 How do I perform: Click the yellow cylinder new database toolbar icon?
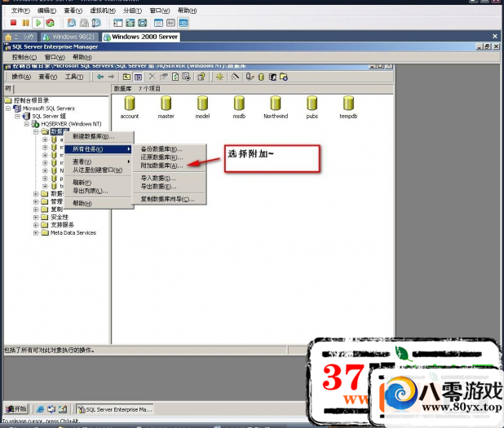click(261, 77)
